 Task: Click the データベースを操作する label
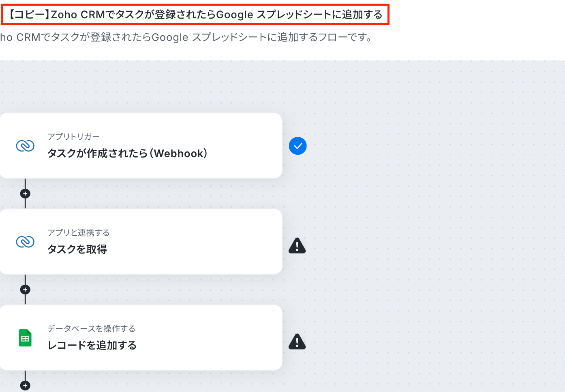91,328
